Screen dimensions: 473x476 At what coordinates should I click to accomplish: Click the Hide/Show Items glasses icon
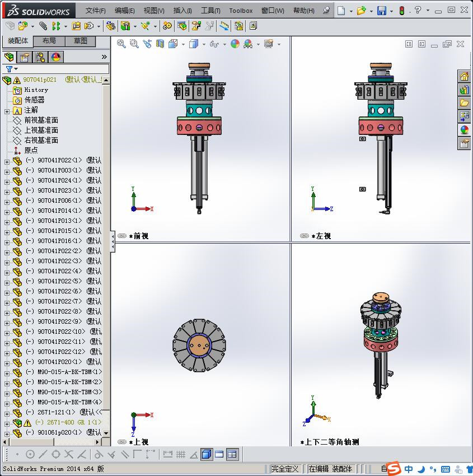(x=214, y=44)
